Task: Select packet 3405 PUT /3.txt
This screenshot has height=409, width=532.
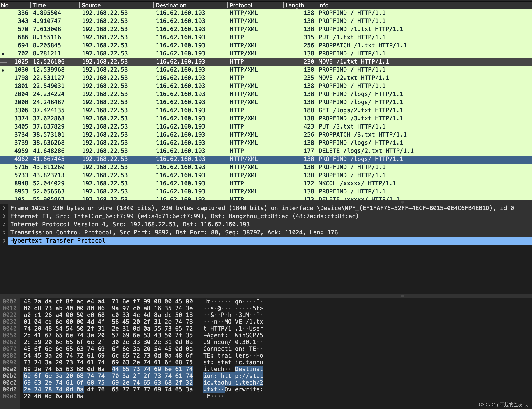Action: [x=266, y=126]
